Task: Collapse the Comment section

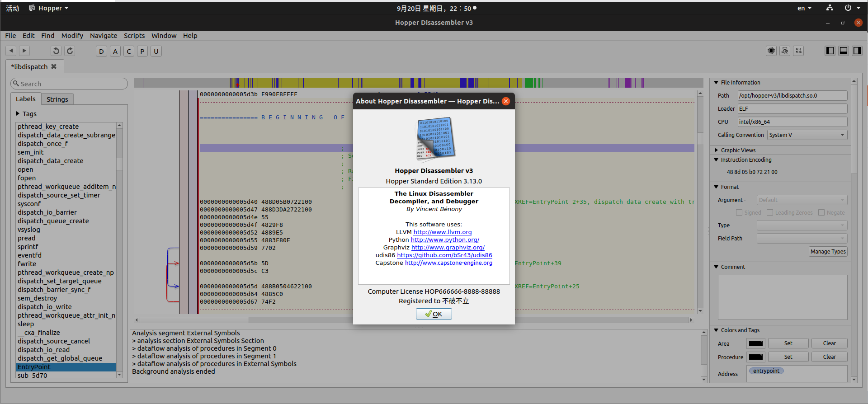Action: click(716, 267)
